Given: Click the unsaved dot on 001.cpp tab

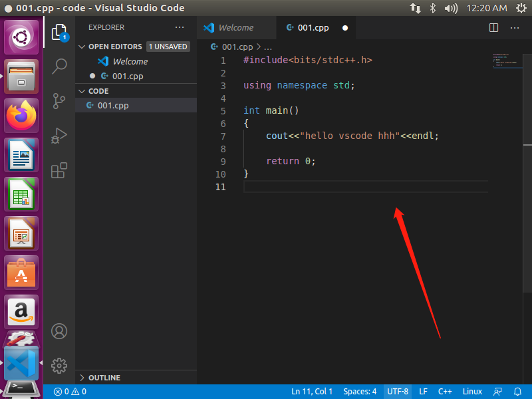Looking at the screenshot, I should (x=345, y=28).
